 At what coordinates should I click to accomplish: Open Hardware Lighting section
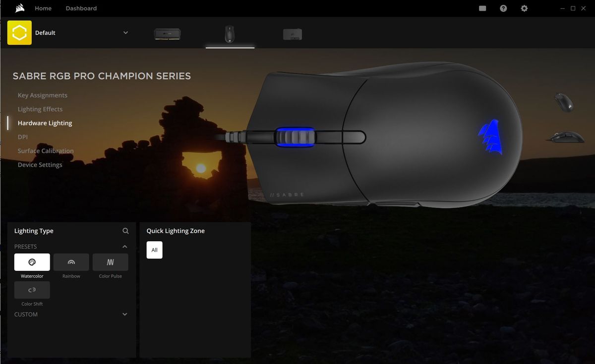(45, 123)
